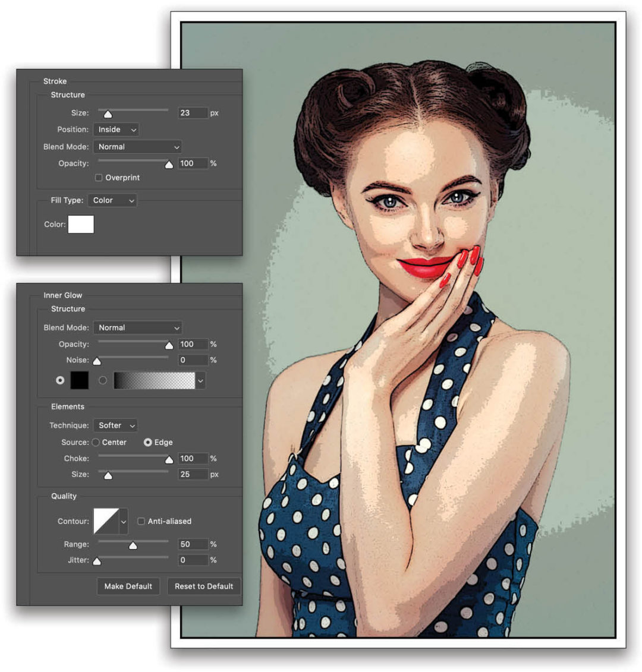Click the gradient preview bar in Inner Glow
Image resolution: width=642 pixels, height=672 pixels.
pos(156,380)
